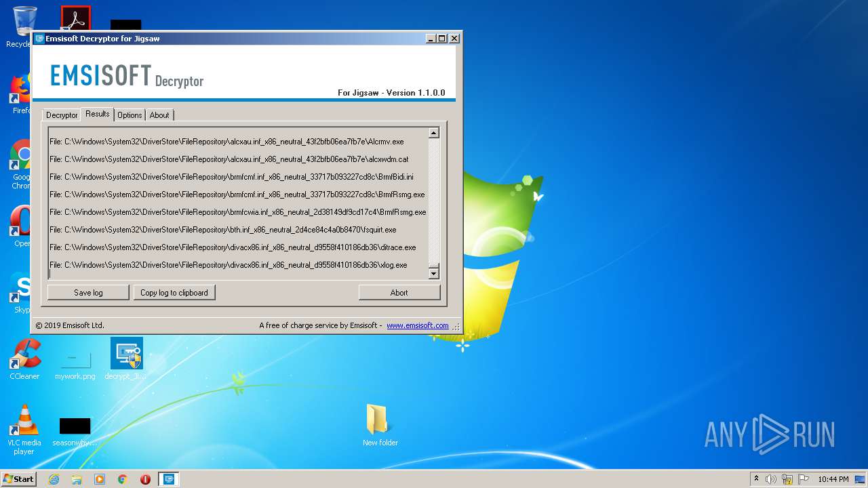The width and height of the screenshot is (868, 488).
Task: Select the Adobe Acrobat desktop icon
Action: [x=75, y=19]
